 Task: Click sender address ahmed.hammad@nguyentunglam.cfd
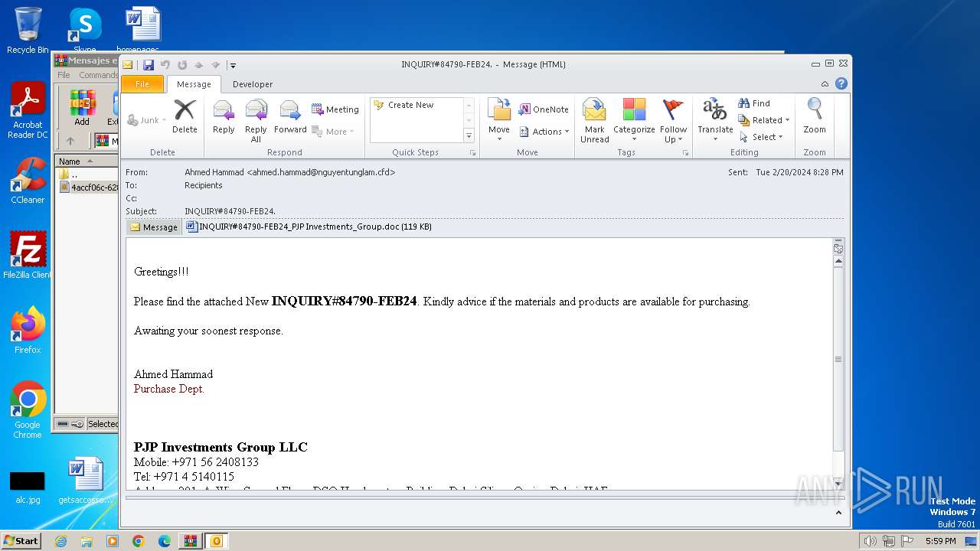pyautogui.click(x=321, y=173)
